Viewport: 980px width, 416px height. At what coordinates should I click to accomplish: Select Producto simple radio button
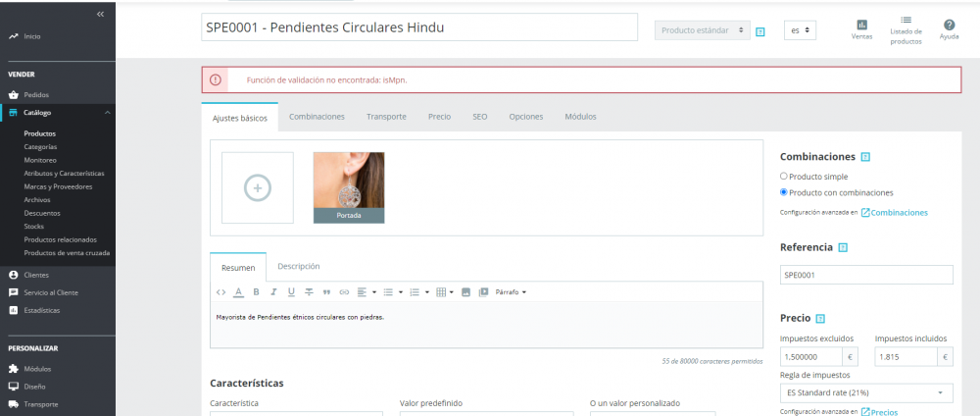point(784,177)
